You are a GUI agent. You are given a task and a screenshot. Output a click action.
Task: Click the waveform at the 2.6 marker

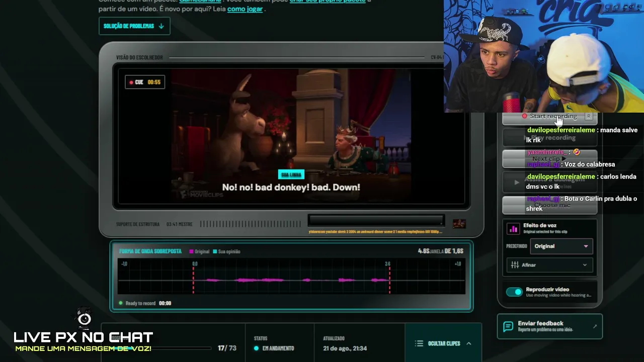(x=389, y=279)
